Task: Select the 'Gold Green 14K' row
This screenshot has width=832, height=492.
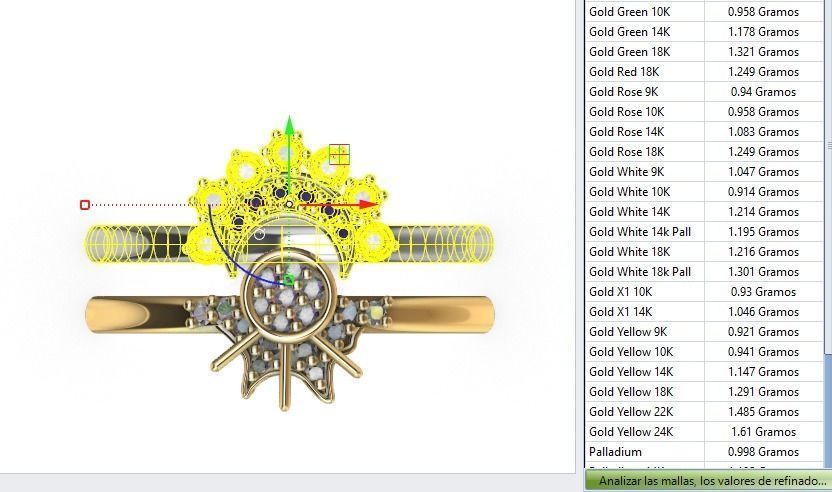Action: 704,32
